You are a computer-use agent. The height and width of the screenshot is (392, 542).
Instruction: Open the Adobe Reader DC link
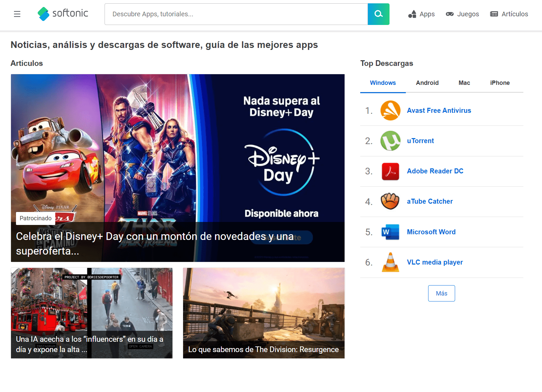coord(435,171)
